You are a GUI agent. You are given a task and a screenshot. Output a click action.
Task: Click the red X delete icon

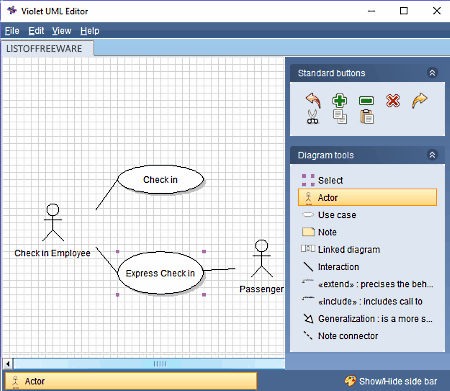tap(393, 100)
